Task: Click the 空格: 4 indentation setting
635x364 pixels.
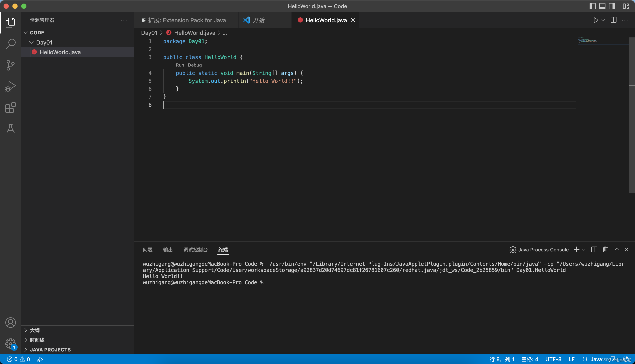Action: pyautogui.click(x=529, y=359)
